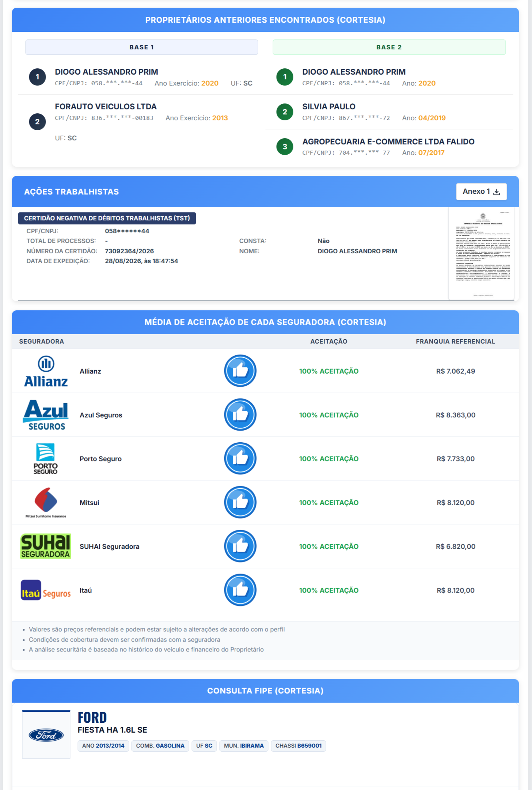Click 100% ACEITAÇÃO text for Azul Seguros
The image size is (532, 790).
[x=329, y=415]
